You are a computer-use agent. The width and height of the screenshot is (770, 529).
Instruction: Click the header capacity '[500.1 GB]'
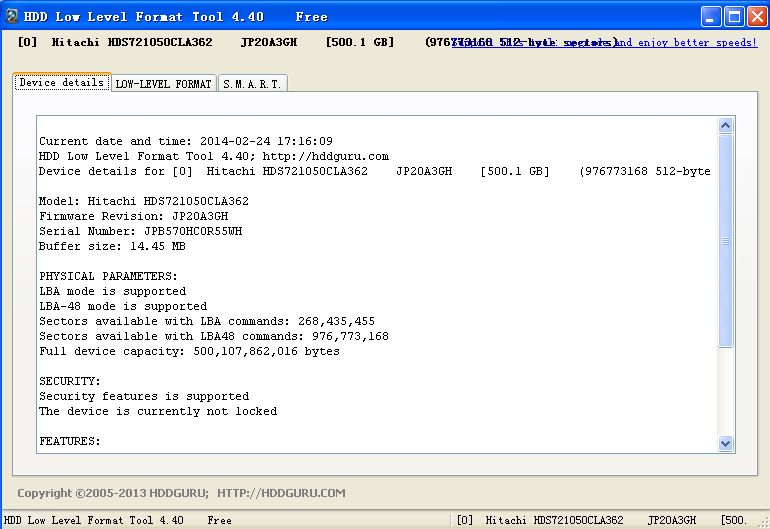pyautogui.click(x=360, y=42)
